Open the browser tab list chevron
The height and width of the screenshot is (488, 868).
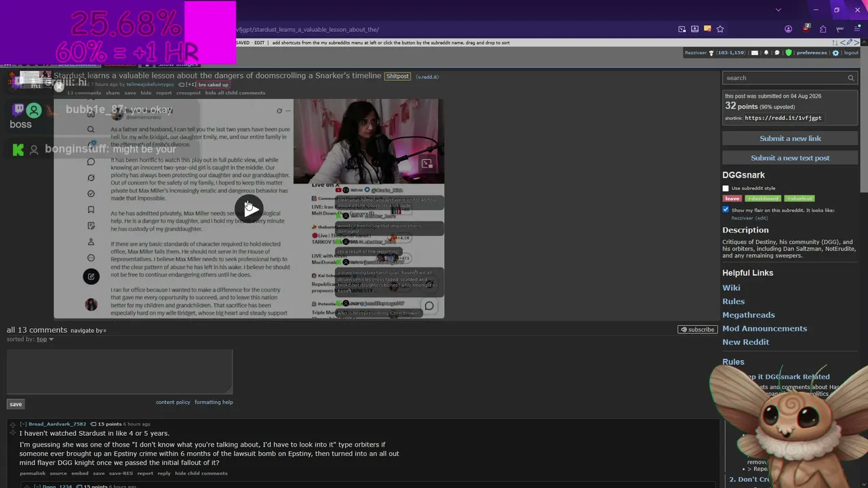[778, 10]
